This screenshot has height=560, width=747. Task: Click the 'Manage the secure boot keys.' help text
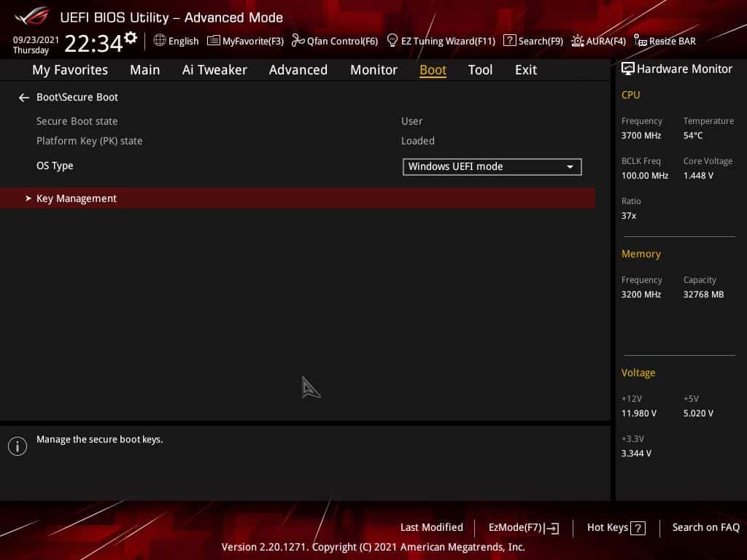click(99, 440)
